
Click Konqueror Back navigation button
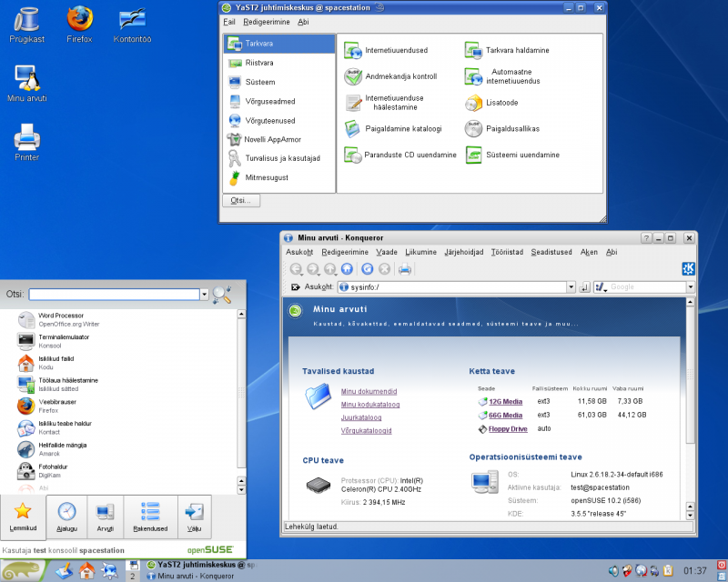[x=296, y=269]
